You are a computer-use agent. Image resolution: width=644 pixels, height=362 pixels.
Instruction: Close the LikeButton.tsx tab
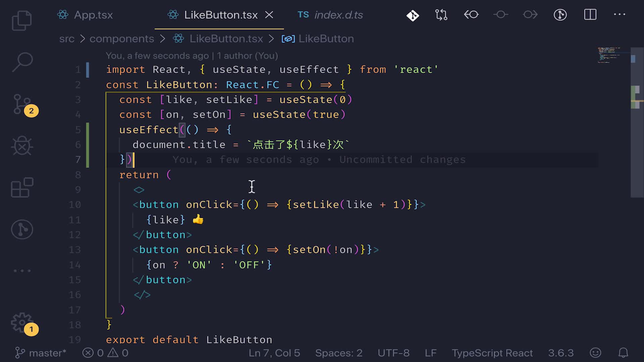[x=269, y=15]
